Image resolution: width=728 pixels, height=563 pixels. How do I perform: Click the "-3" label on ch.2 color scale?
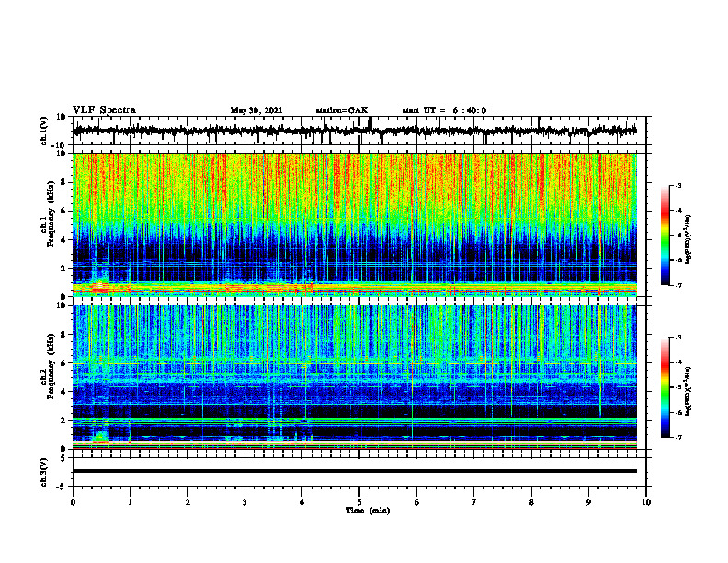coord(678,338)
